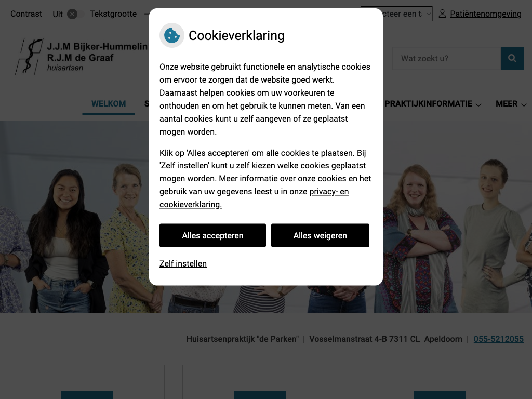Click the Tekstgrootte decrease minus control
The width and height of the screenshot is (532, 399).
click(x=147, y=14)
